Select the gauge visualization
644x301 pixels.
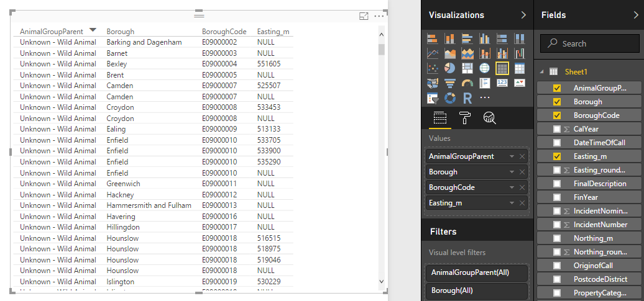tap(467, 83)
